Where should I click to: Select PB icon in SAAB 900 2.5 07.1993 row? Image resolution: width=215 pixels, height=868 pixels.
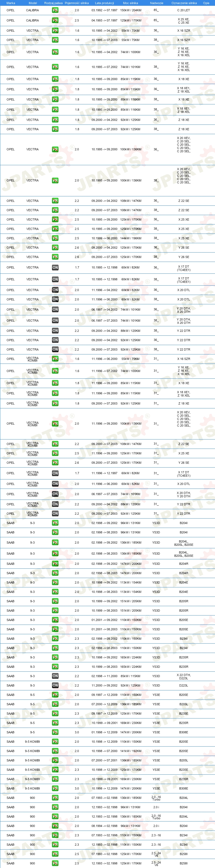click(55, 854)
